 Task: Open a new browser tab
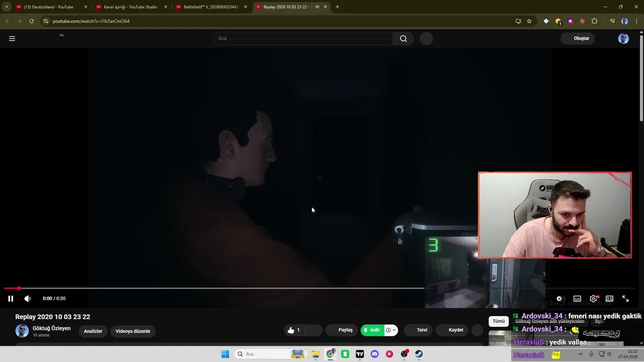pos(337,7)
